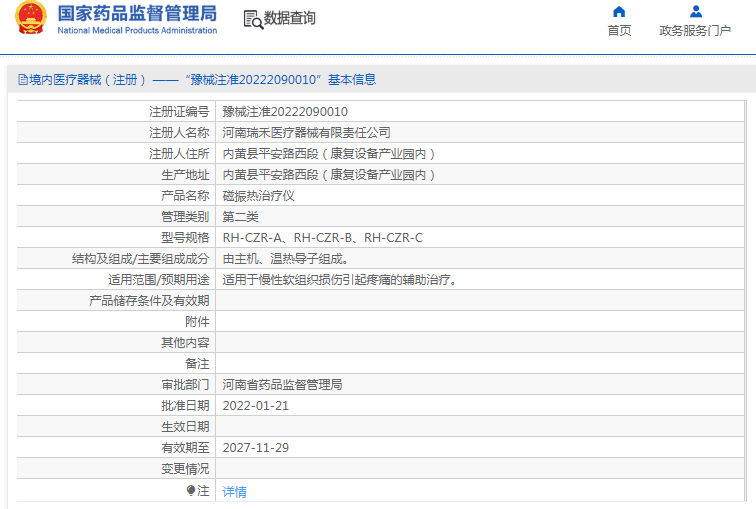Select 河南瑞禾医疗器械有限责任公司 registrant name
The height and width of the screenshot is (509, 756).
click(x=306, y=133)
